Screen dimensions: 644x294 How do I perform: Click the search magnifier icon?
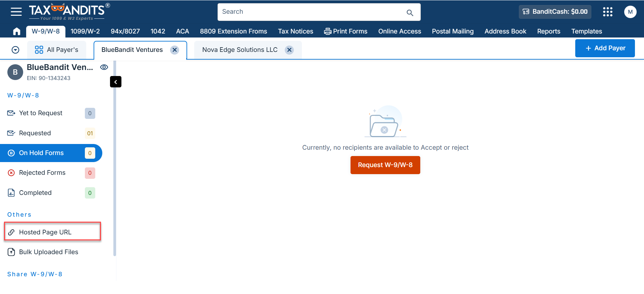tap(410, 13)
